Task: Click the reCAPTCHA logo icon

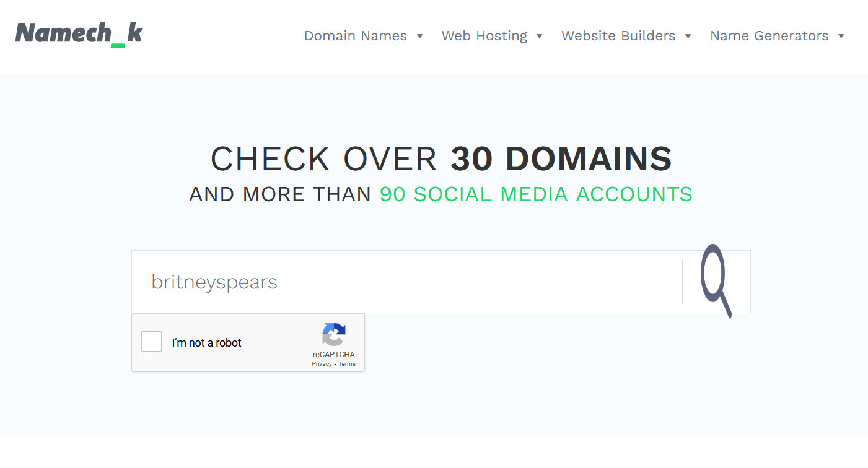Action: 333,335
